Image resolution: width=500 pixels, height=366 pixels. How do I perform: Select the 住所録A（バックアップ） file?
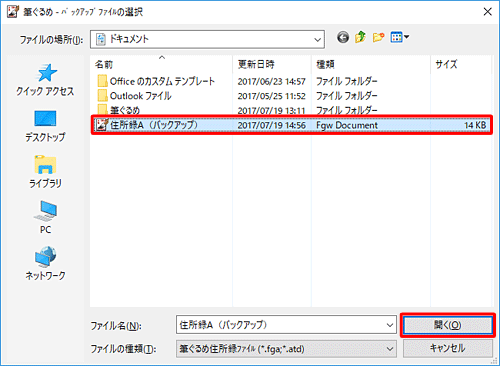291,125
